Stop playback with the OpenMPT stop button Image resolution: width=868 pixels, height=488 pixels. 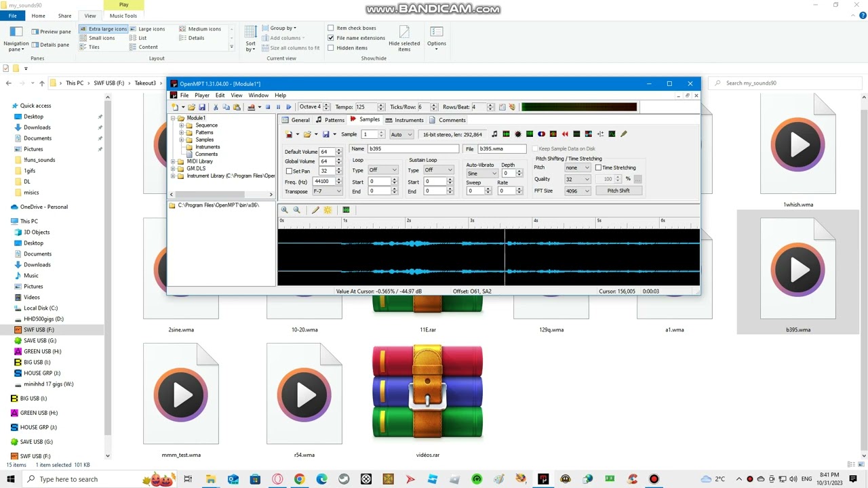[x=268, y=107]
